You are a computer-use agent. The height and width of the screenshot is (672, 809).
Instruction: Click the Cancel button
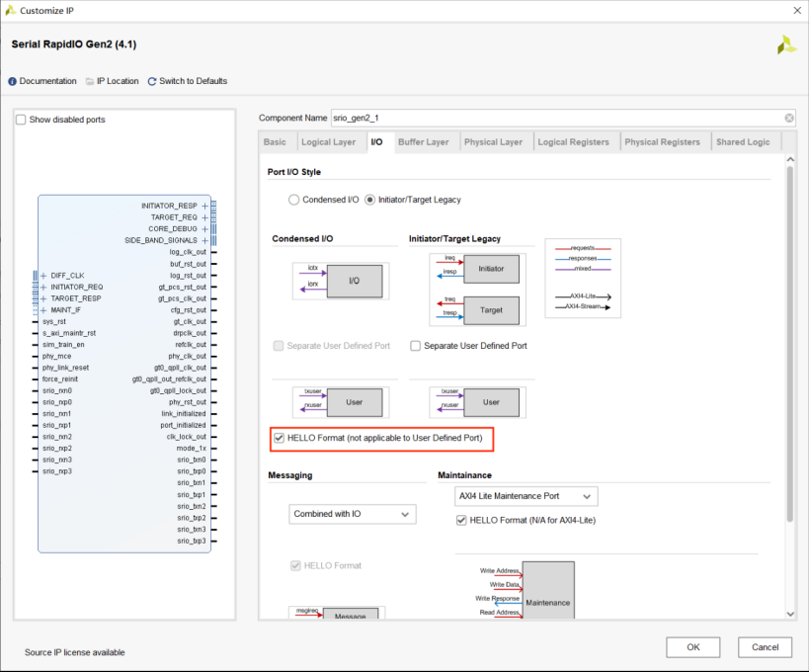(x=765, y=647)
